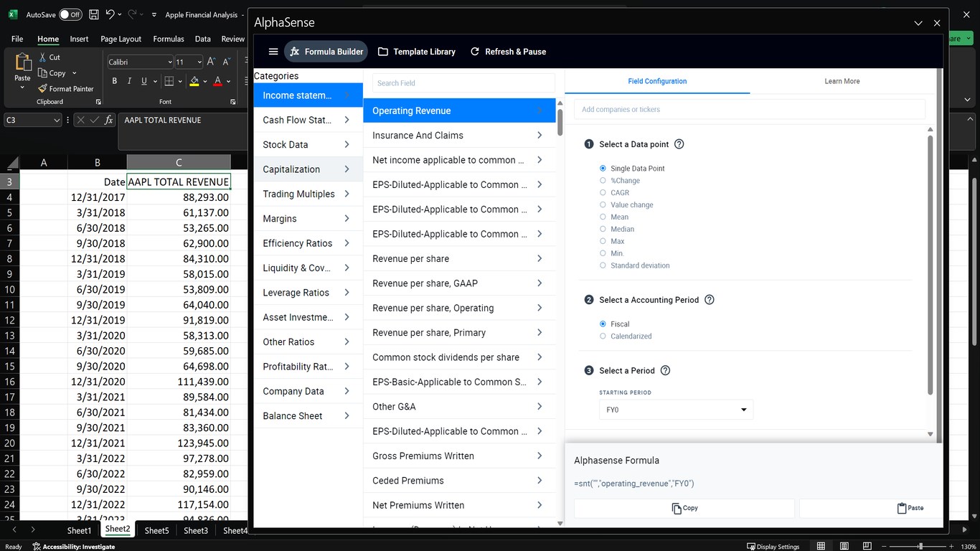This screenshot has width=980, height=551.
Task: Open the Template Library
Action: (x=417, y=52)
